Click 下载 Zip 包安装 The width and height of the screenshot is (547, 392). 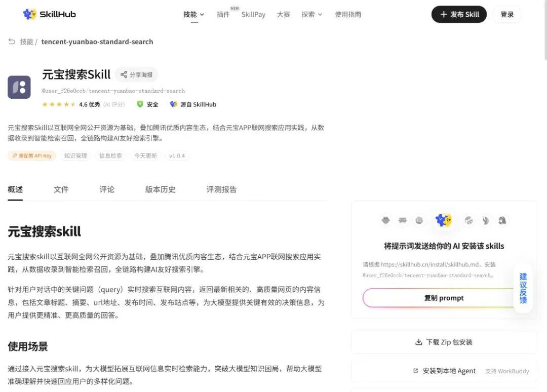coord(443,342)
